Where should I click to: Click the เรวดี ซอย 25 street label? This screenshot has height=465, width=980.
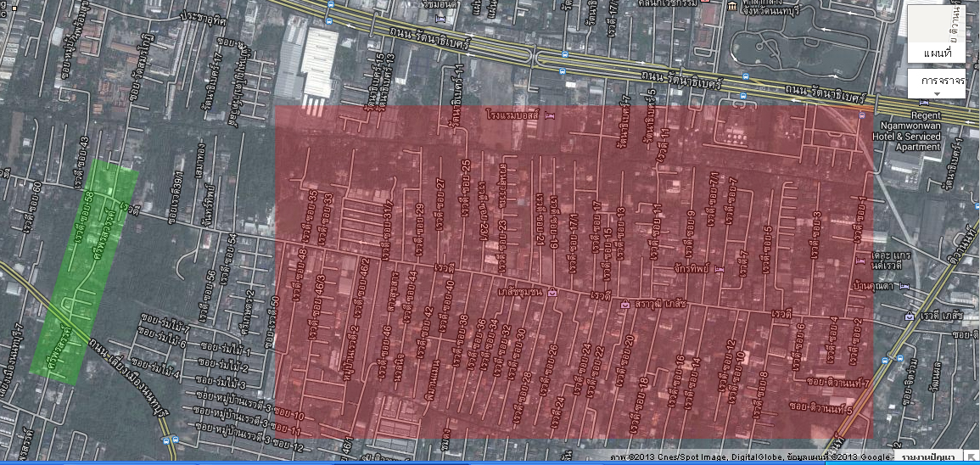467,188
